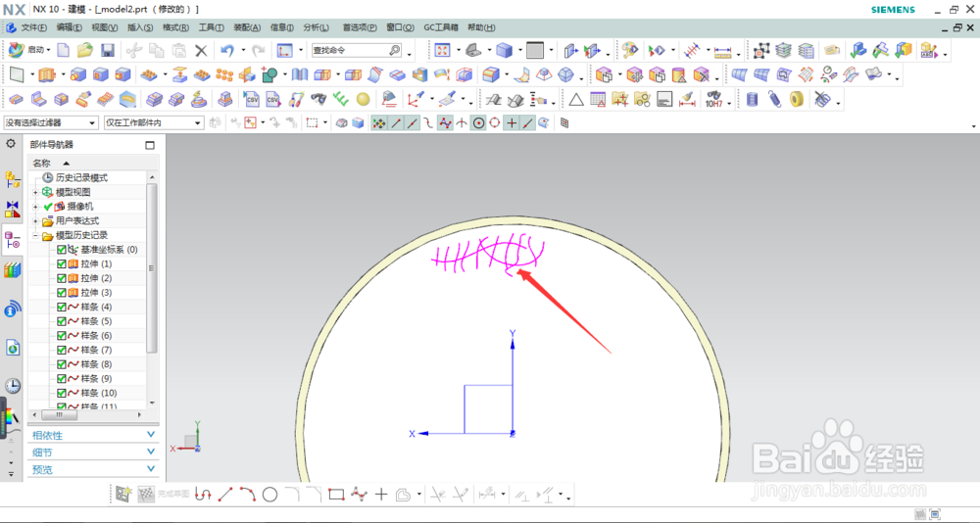The image size is (980, 523).
Task: Click the Delete X icon in the toolbar
Action: (201, 51)
